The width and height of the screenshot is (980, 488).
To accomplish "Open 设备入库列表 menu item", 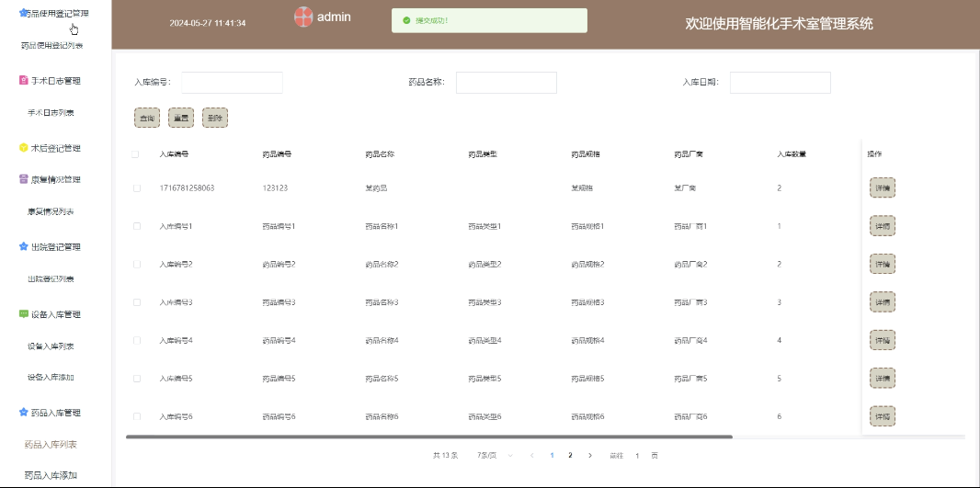I will pyautogui.click(x=51, y=346).
